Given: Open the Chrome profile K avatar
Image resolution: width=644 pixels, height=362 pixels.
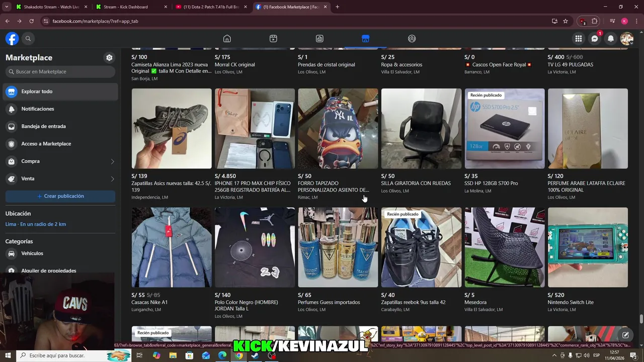Looking at the screenshot, I should (624, 21).
